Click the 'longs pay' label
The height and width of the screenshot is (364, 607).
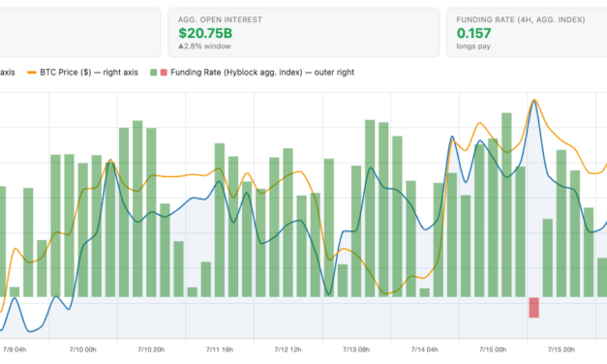[x=473, y=46]
